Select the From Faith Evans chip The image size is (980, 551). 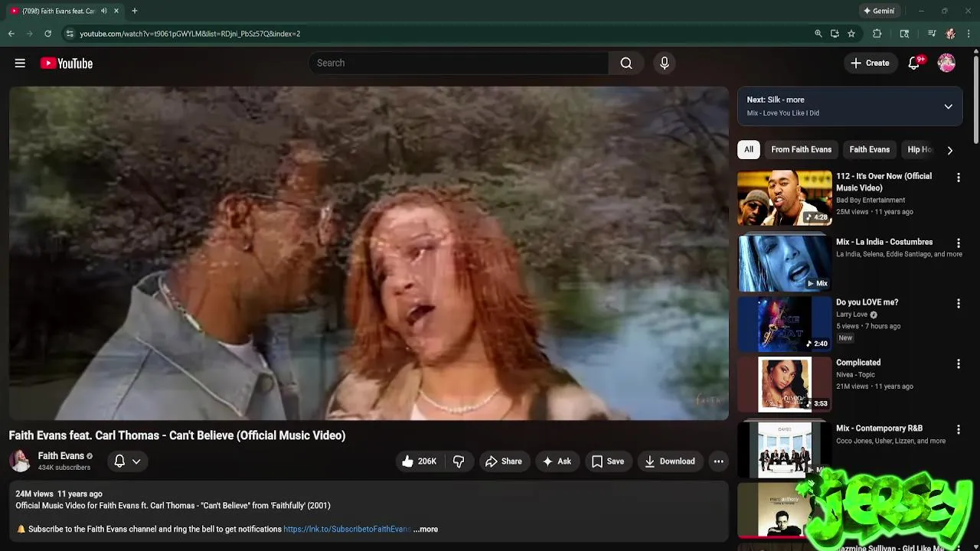[801, 150]
